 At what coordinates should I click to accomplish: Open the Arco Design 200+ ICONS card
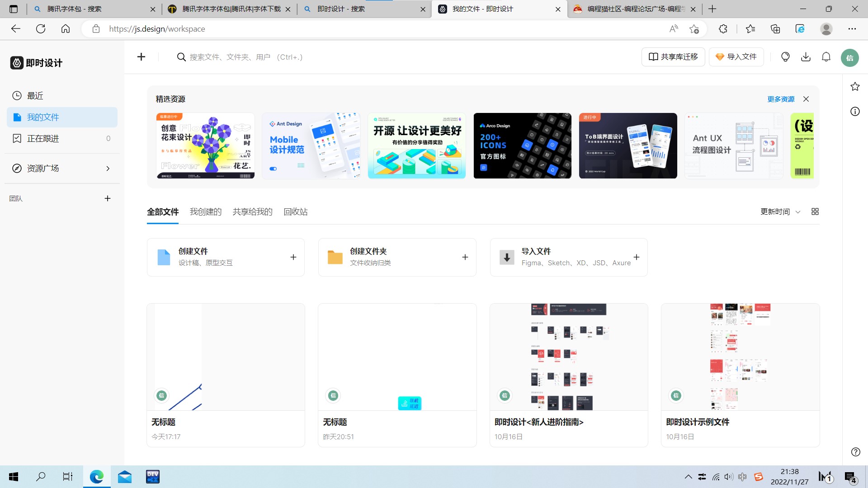point(523,145)
